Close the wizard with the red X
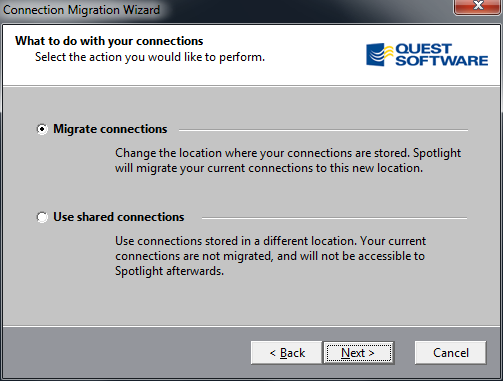Image resolution: width=503 pixels, height=381 pixels. point(478,6)
